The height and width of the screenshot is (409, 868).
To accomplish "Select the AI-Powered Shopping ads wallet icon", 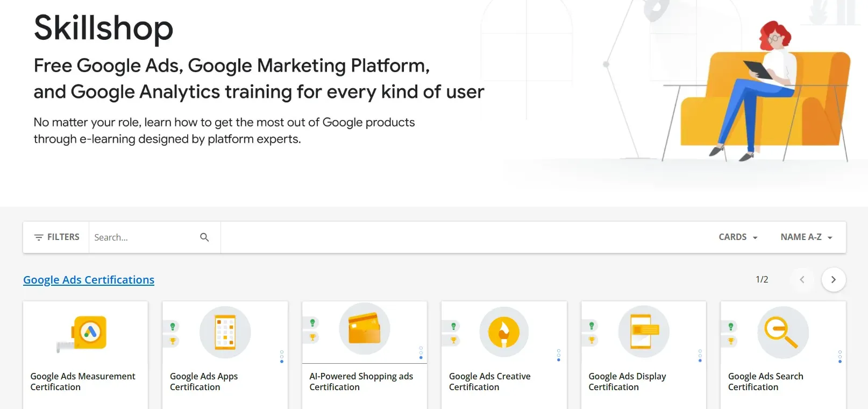I will [364, 329].
